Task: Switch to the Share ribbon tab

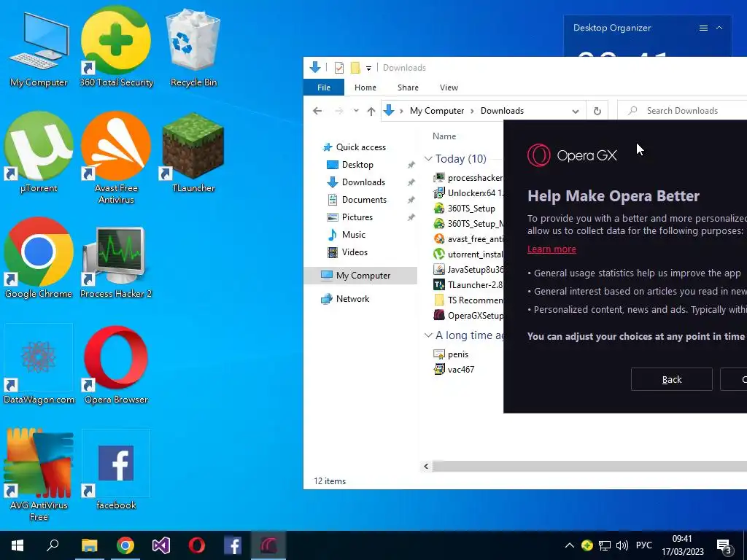Action: point(409,87)
